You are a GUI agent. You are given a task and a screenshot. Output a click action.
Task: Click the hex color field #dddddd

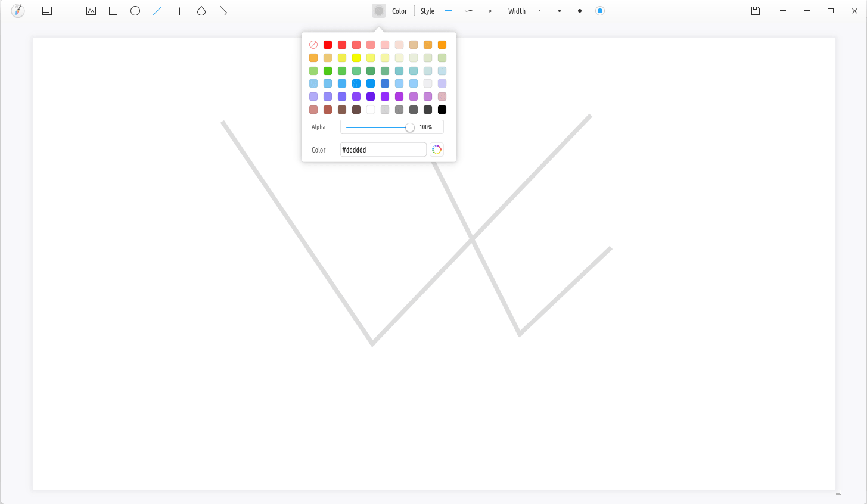point(383,150)
